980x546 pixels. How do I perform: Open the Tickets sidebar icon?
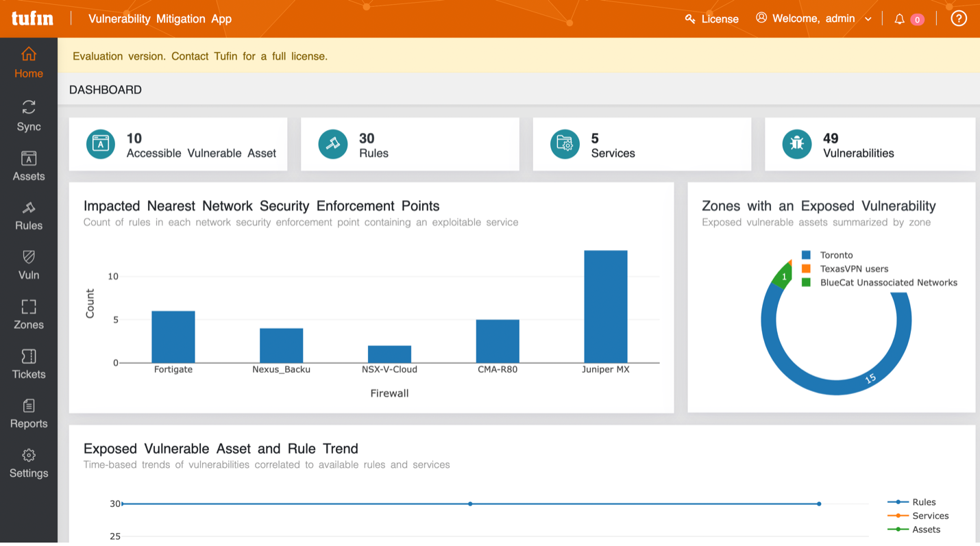tap(29, 356)
